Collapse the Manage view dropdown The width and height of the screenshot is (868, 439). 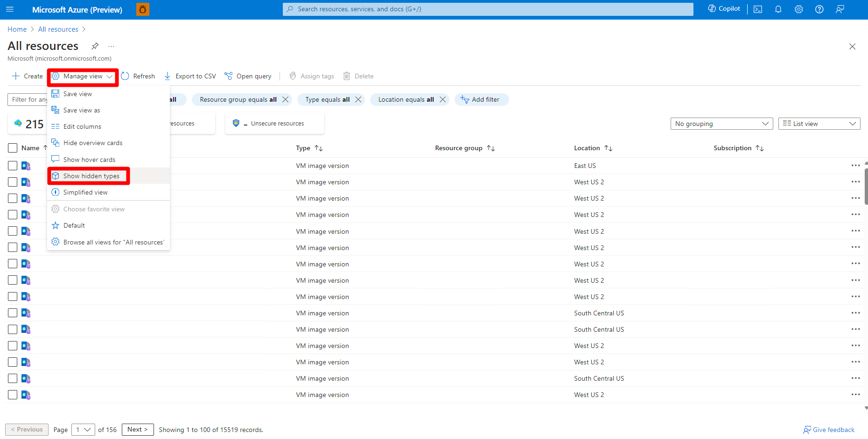click(83, 77)
